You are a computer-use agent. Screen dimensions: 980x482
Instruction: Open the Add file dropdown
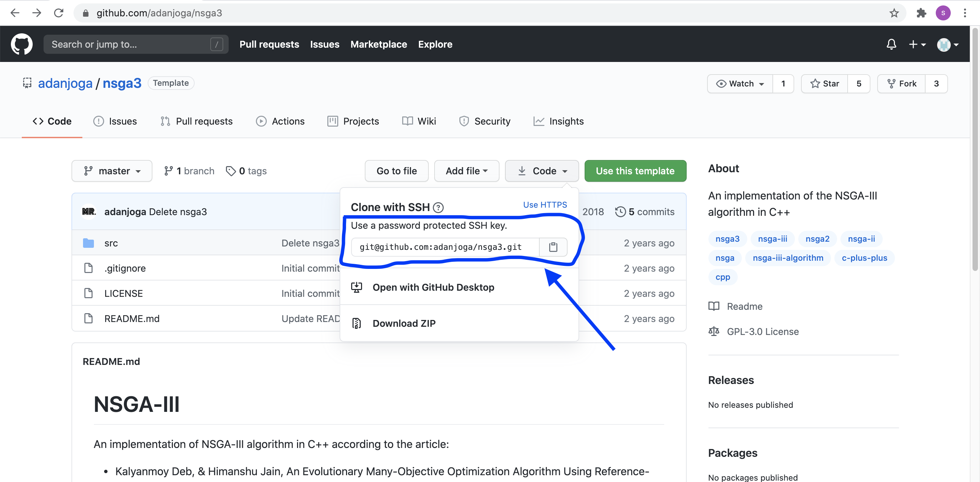coord(467,171)
